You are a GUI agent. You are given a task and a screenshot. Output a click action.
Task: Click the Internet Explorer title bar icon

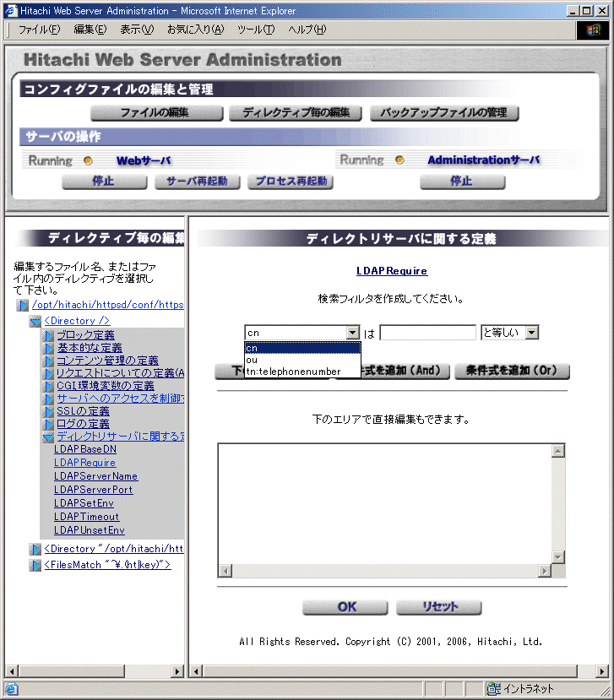pos(11,10)
